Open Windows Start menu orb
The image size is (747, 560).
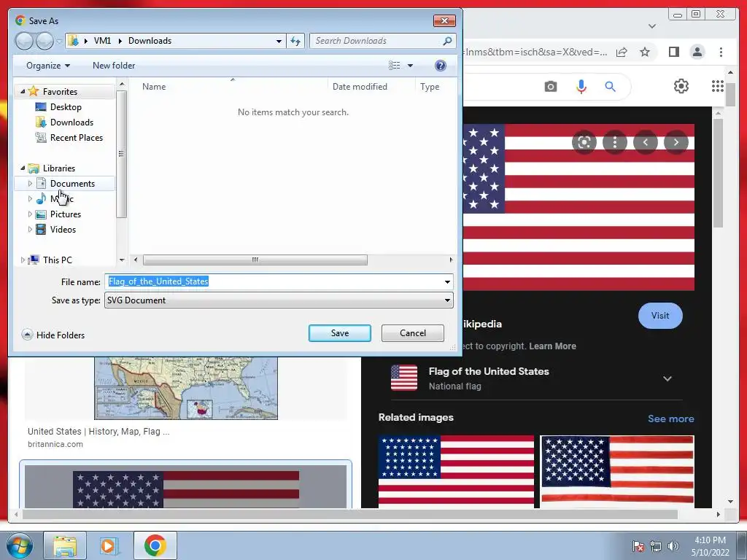click(x=19, y=545)
